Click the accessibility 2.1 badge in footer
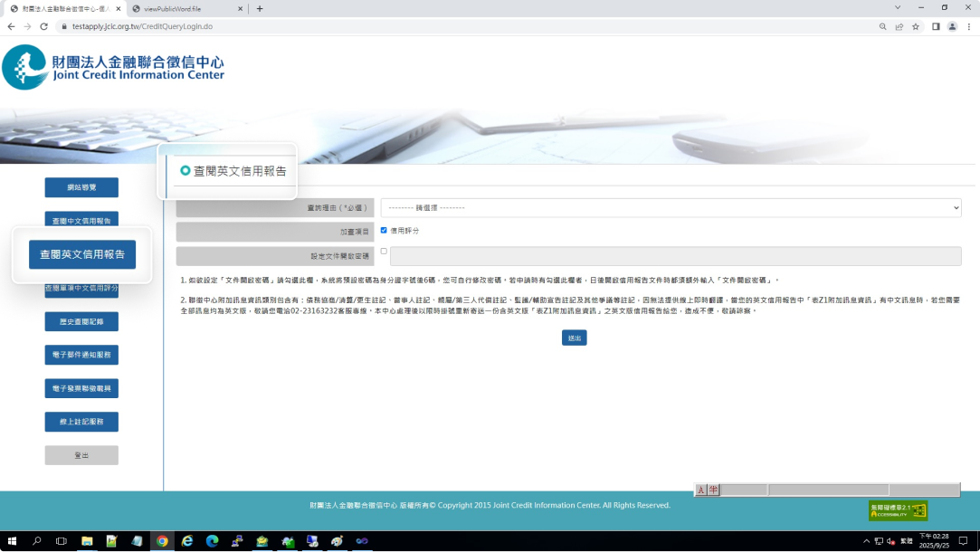 click(x=898, y=510)
